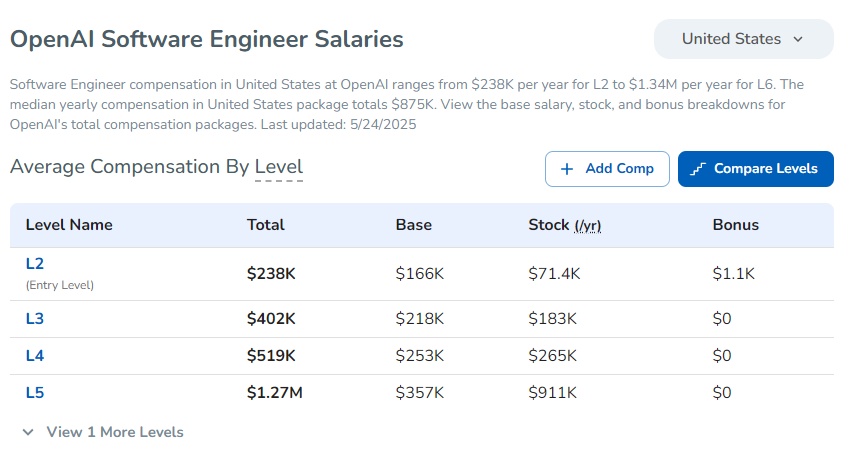The width and height of the screenshot is (848, 466).
Task: Click the Total column header
Action: pyautogui.click(x=266, y=225)
